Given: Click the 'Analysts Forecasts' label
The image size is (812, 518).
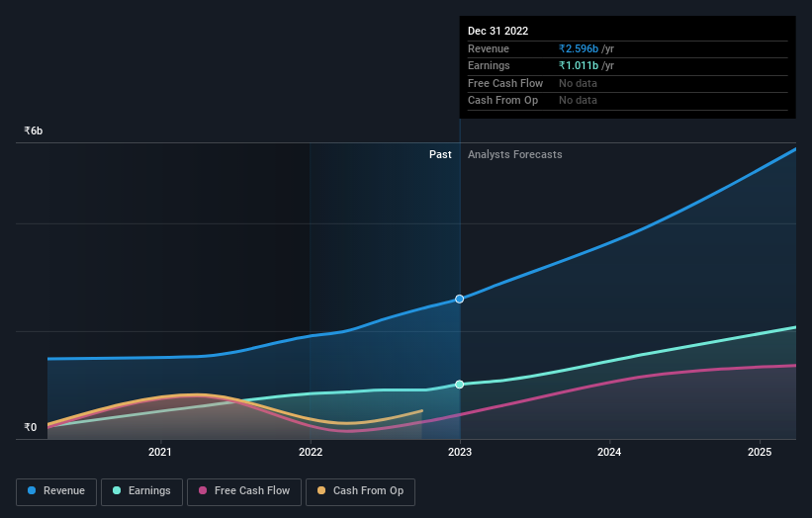Looking at the screenshot, I should point(514,154).
